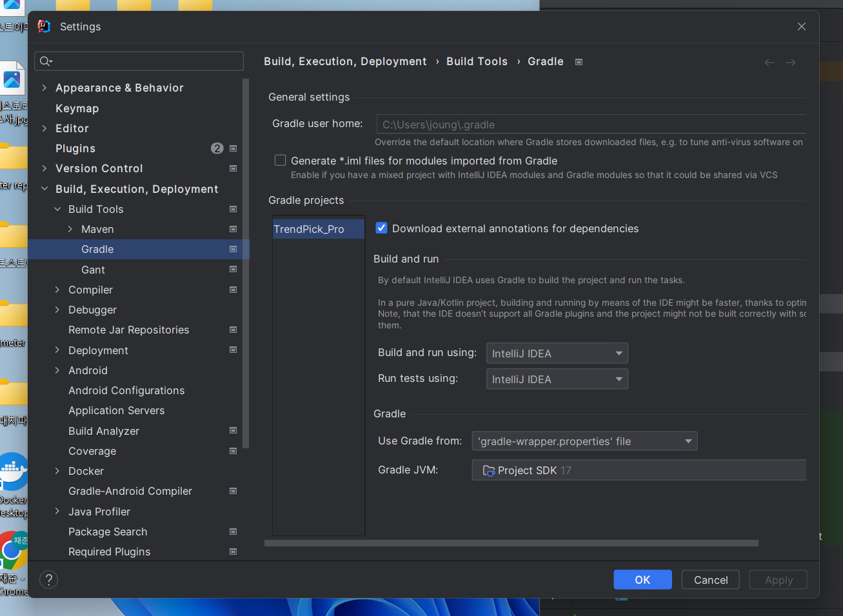
Task: Click the forward navigation arrow
Action: tap(791, 63)
